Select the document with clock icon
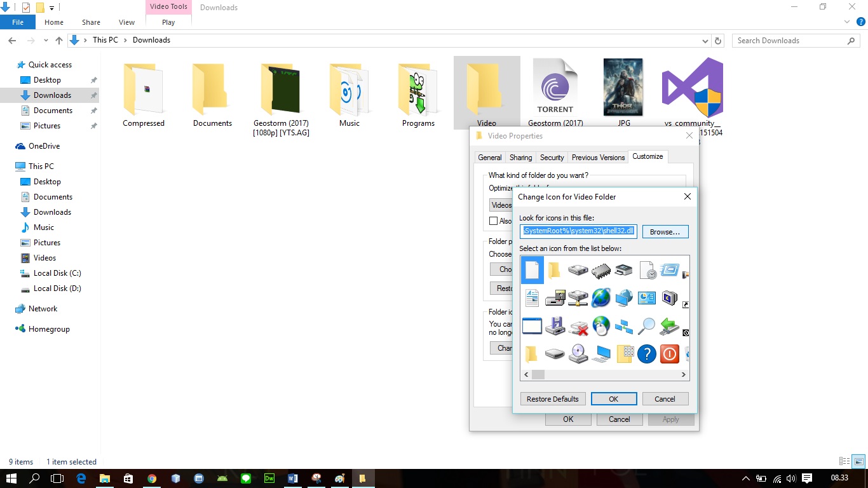 click(x=647, y=271)
